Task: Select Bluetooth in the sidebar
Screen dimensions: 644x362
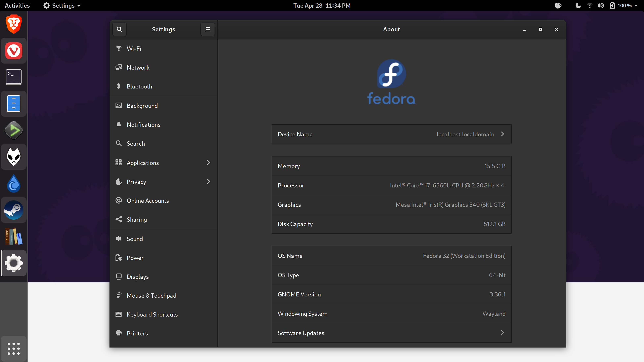Action: point(139,86)
